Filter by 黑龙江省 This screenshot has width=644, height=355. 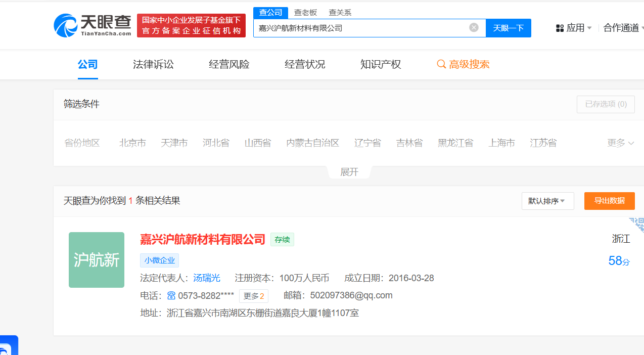(x=455, y=143)
